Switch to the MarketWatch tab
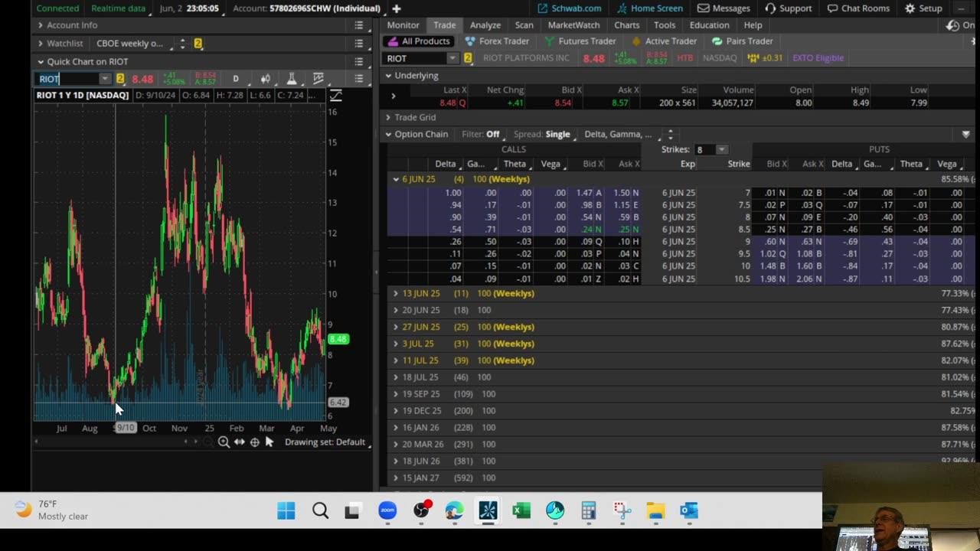 point(574,25)
